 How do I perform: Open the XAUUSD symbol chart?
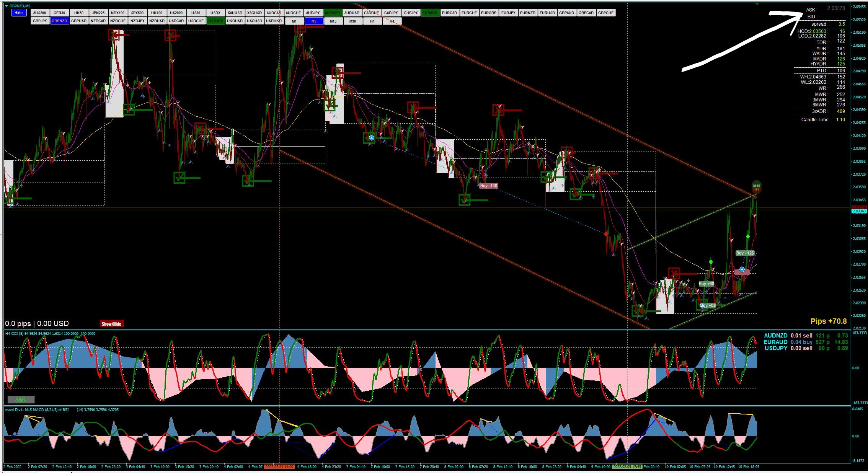[x=235, y=13]
